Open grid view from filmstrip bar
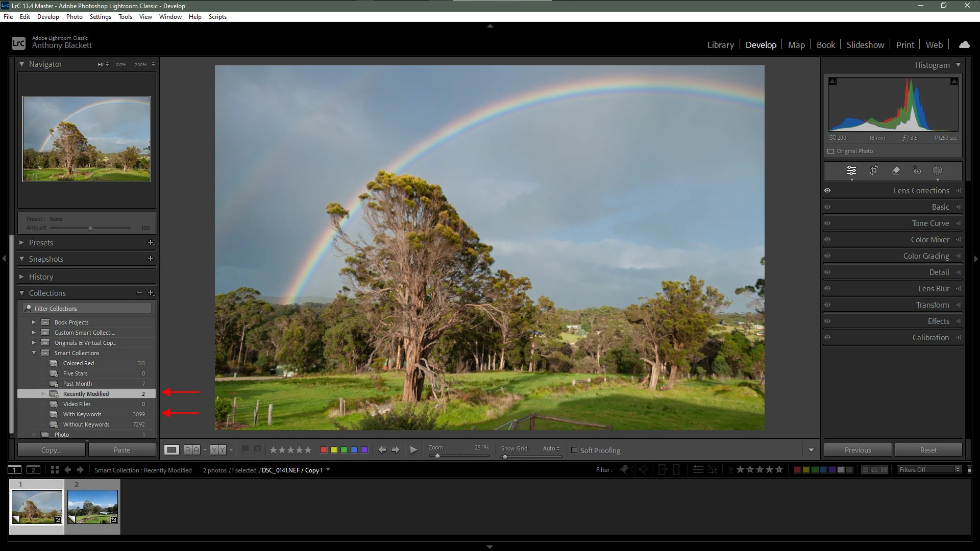980x551 pixels. click(x=55, y=470)
